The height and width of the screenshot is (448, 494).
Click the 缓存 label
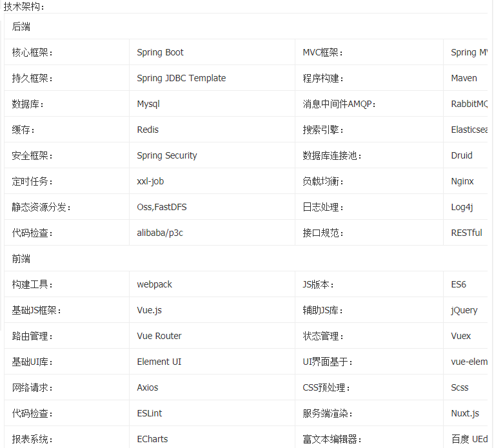click(x=23, y=130)
